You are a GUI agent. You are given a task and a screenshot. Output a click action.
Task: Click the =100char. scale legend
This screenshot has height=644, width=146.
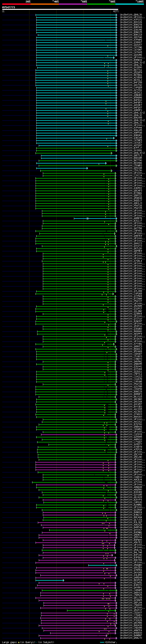point(108,642)
